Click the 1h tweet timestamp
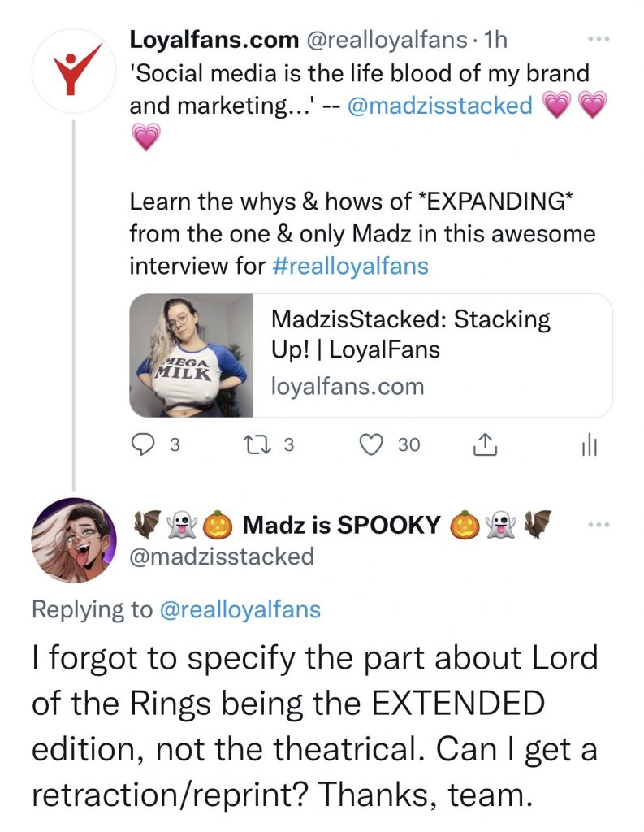This screenshot has width=644, height=832. tap(494, 39)
